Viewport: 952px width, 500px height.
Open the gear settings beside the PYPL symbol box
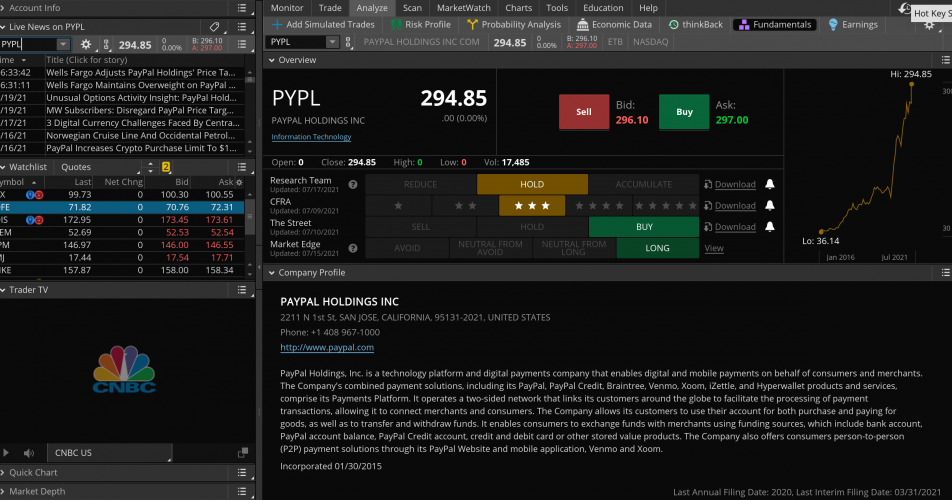point(86,44)
